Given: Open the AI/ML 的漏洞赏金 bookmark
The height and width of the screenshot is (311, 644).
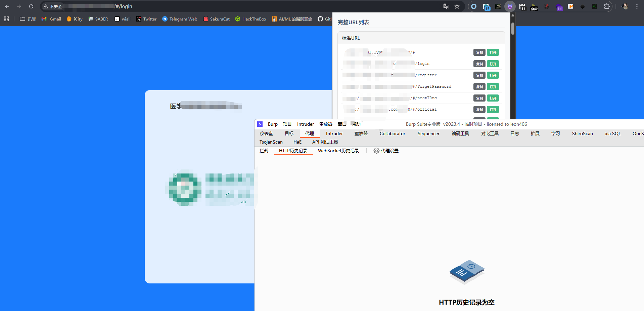Looking at the screenshot, I should tap(292, 19).
